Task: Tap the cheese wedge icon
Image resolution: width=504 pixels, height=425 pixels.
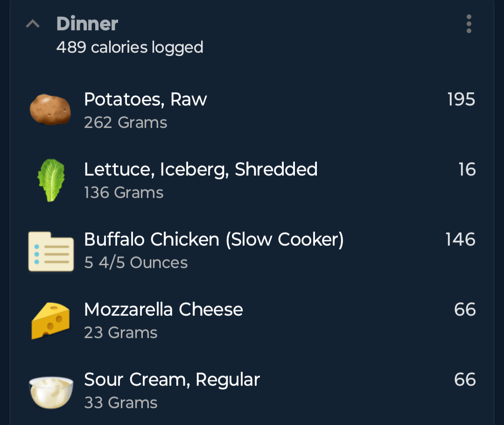Action: tap(50, 321)
